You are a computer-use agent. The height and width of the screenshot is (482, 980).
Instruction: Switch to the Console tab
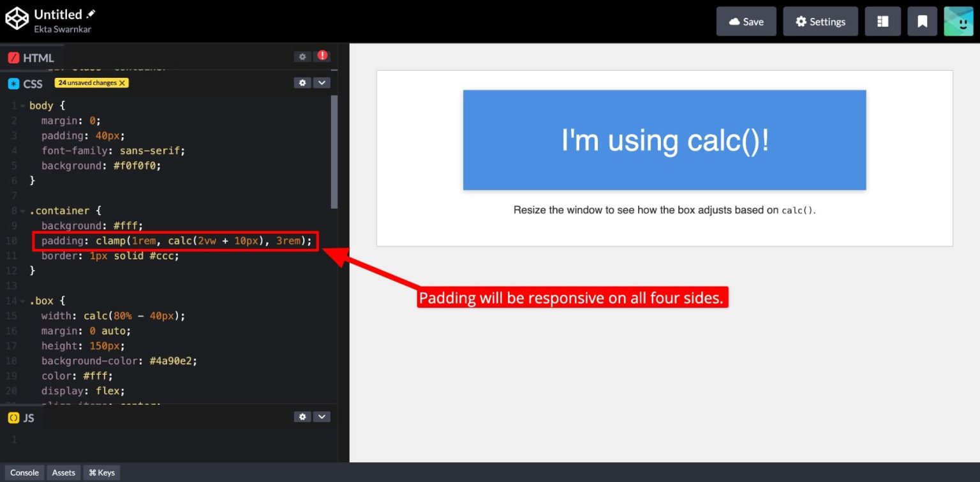coord(24,472)
